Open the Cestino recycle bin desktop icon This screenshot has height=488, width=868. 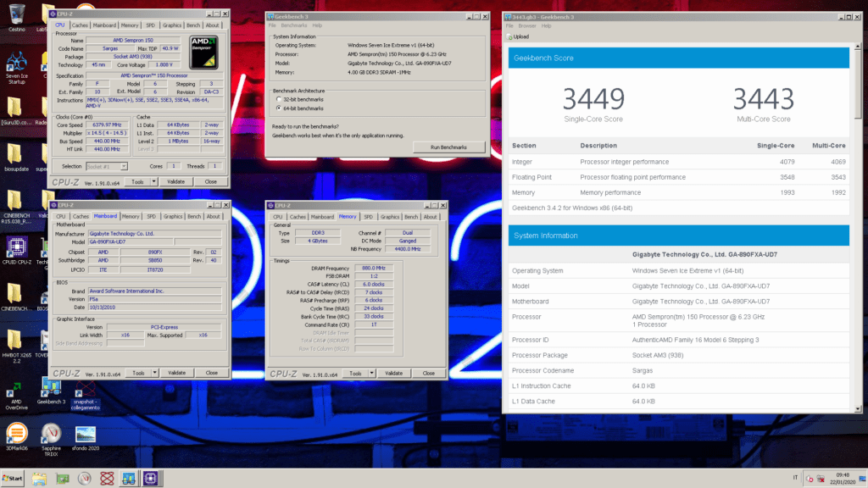(17, 17)
